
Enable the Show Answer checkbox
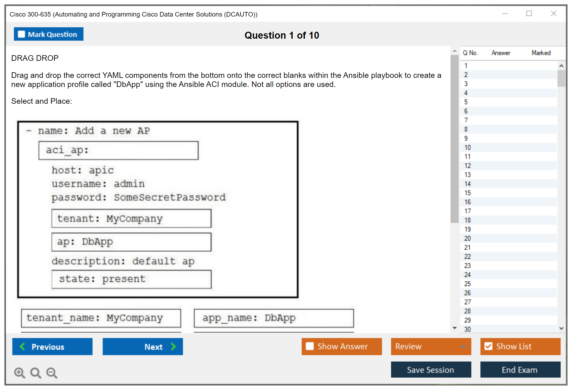point(309,346)
